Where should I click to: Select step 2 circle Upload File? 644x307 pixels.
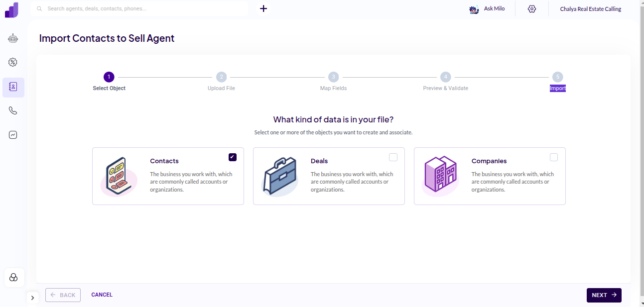pos(221,77)
